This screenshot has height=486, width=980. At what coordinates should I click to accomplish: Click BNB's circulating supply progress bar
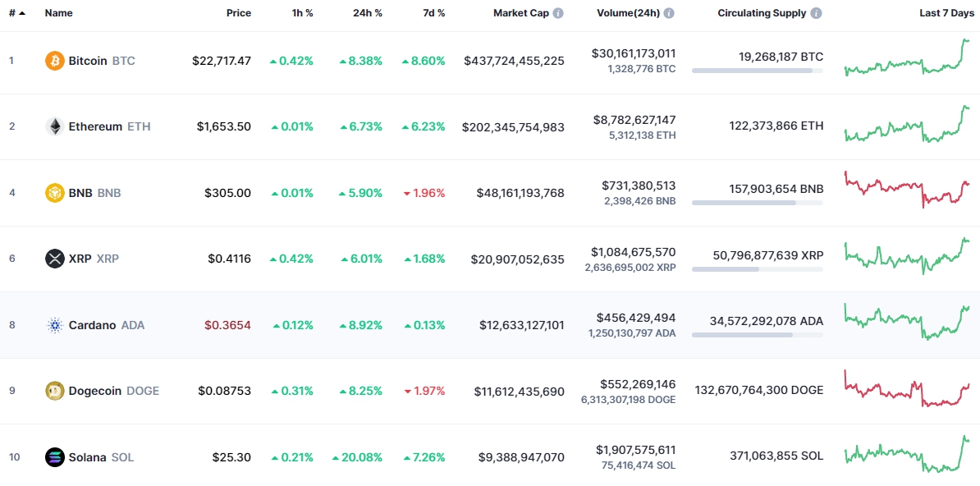click(758, 203)
